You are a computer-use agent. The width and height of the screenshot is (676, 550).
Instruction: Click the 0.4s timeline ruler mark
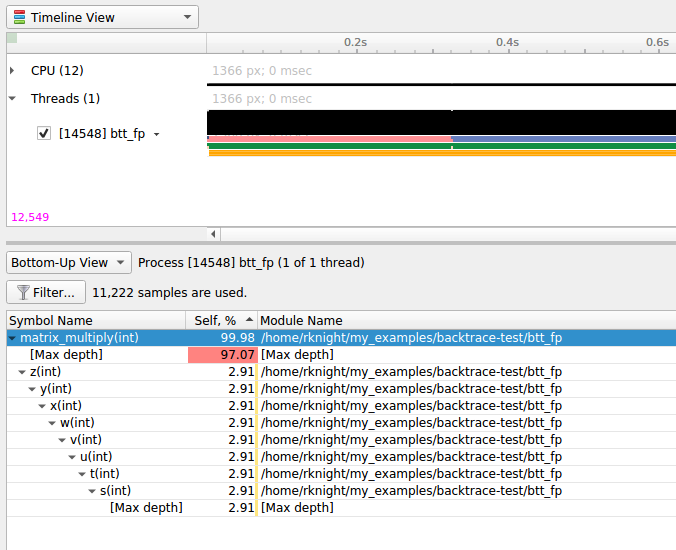coord(508,43)
